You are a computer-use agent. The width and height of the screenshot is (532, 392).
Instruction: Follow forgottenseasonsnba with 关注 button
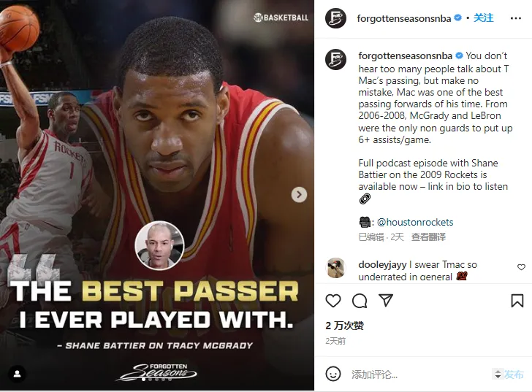point(484,18)
